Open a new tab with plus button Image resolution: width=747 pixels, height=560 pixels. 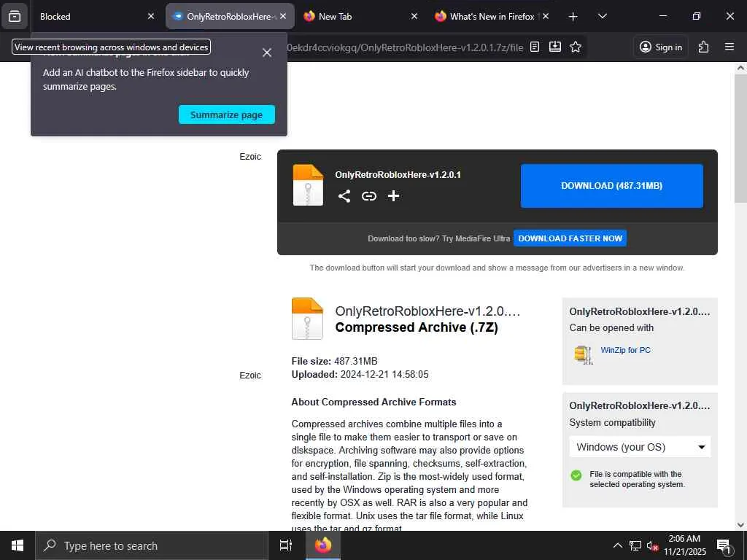[573, 16]
